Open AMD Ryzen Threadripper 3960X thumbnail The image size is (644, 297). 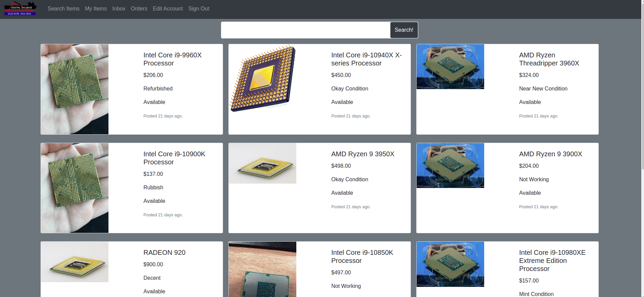(x=450, y=66)
